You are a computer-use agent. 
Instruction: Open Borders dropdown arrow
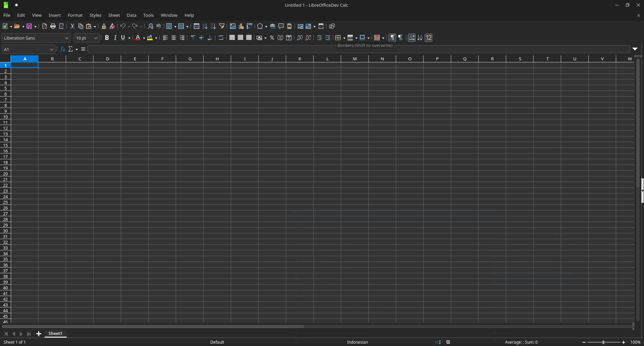[344, 38]
